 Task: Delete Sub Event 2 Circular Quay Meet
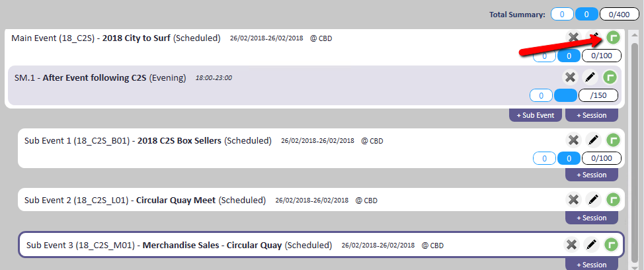pos(573,199)
